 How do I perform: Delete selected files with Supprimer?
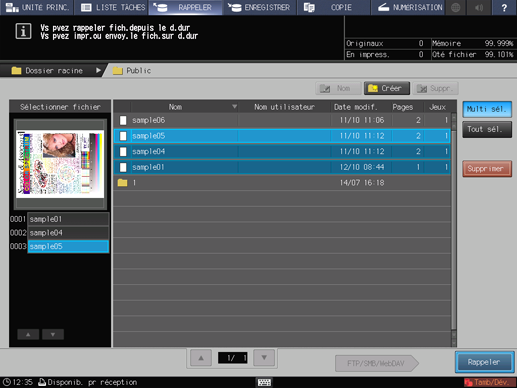tap(487, 169)
